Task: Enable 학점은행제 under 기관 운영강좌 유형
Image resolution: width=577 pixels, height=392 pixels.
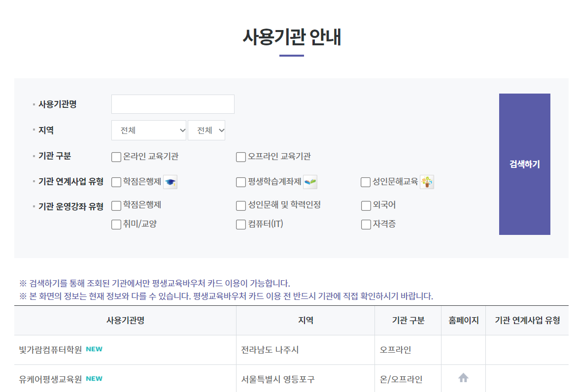Action: 116,205
